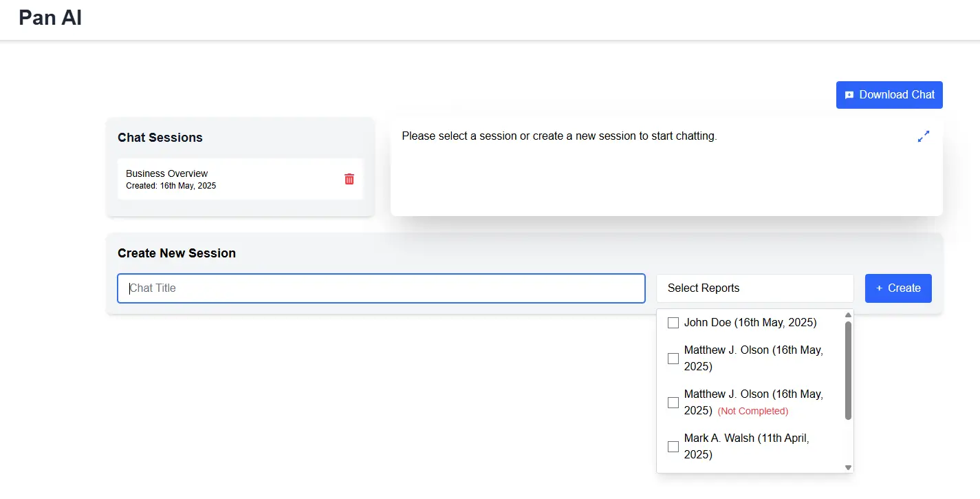Select the Not Completed Matthew J. Olson checkbox
Screen dimensions: 980x499
tap(673, 403)
